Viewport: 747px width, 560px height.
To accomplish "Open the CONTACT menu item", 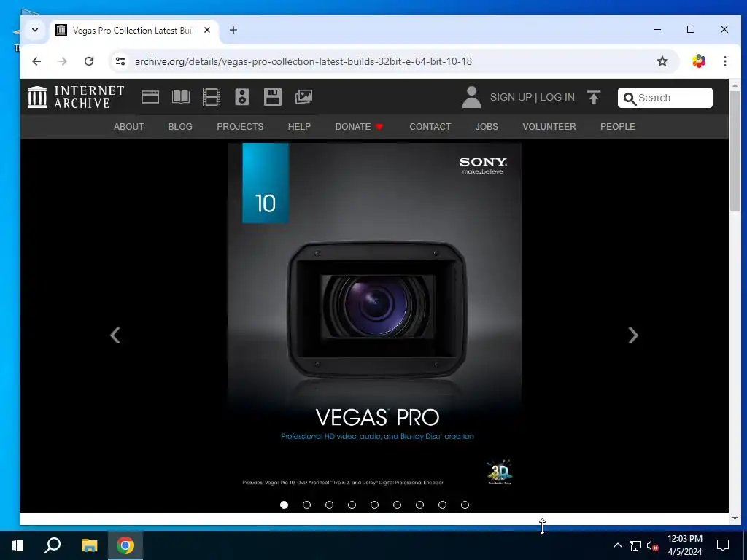I will tap(430, 127).
